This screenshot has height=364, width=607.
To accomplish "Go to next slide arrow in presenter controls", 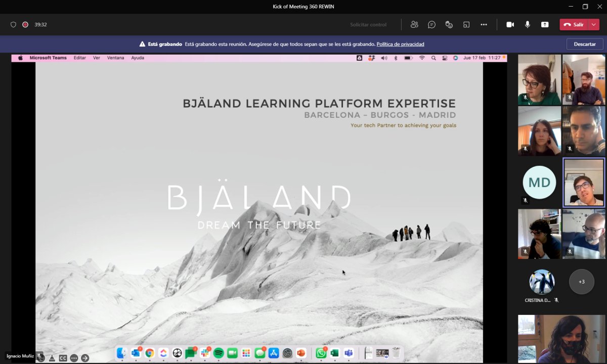I will (85, 358).
